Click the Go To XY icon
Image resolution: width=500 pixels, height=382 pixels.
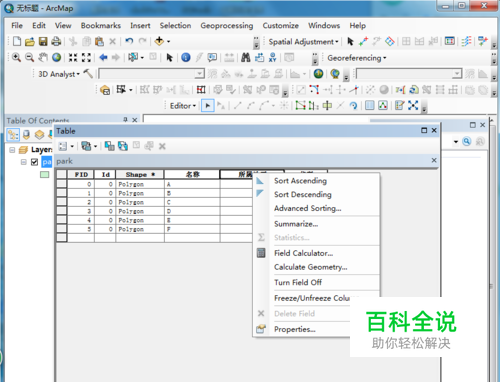(273, 57)
